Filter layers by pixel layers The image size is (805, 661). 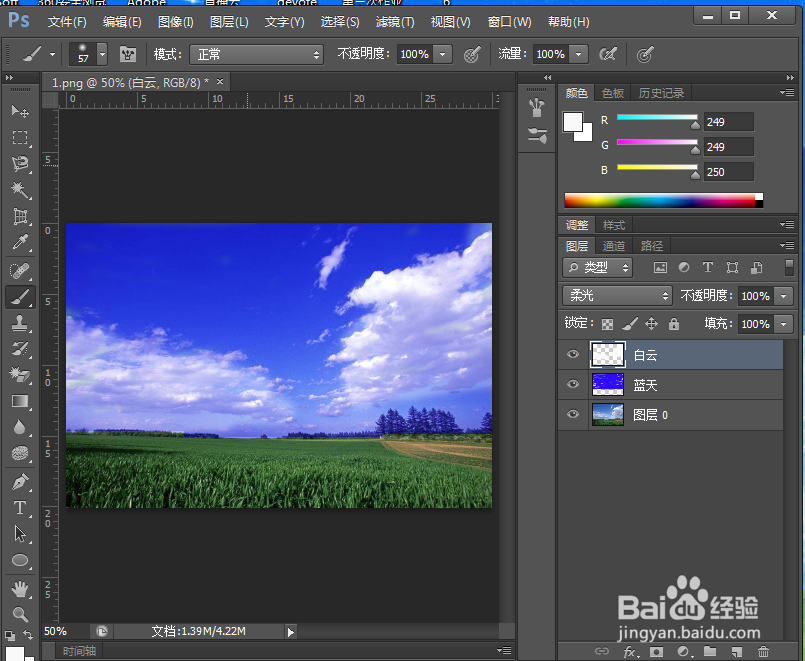[660, 267]
